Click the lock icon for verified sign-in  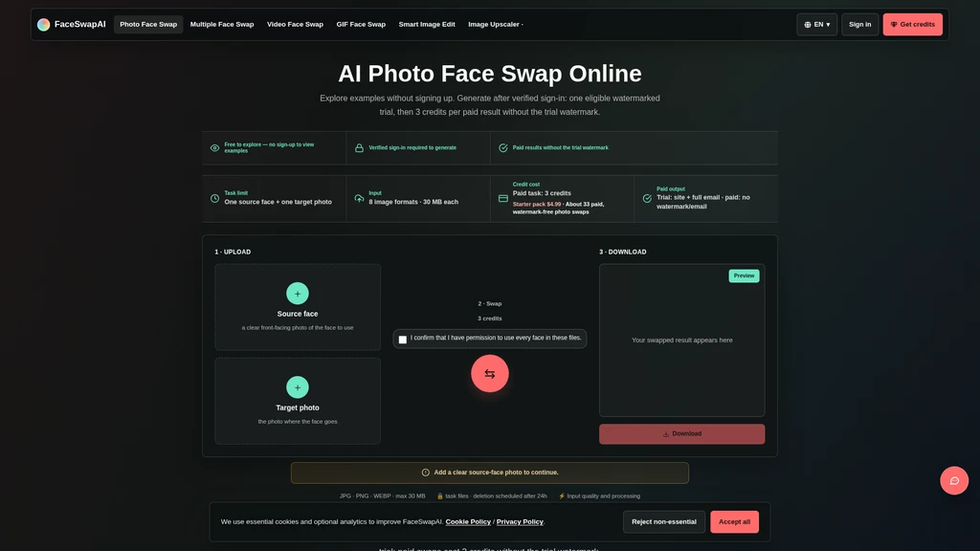click(360, 148)
